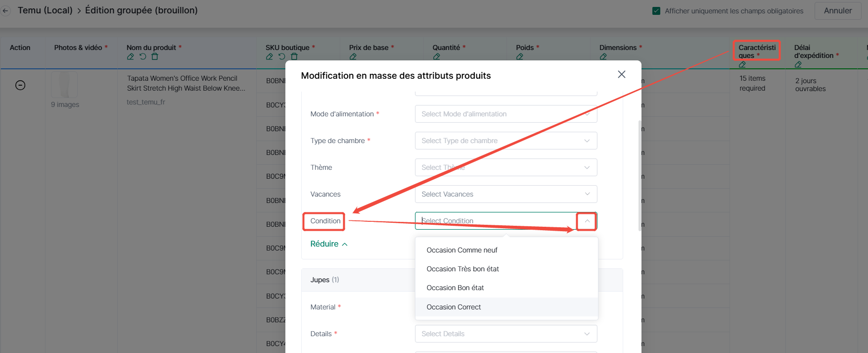Choose Occasion Bon état option
Screen dimensions: 868x353
coord(506,288)
